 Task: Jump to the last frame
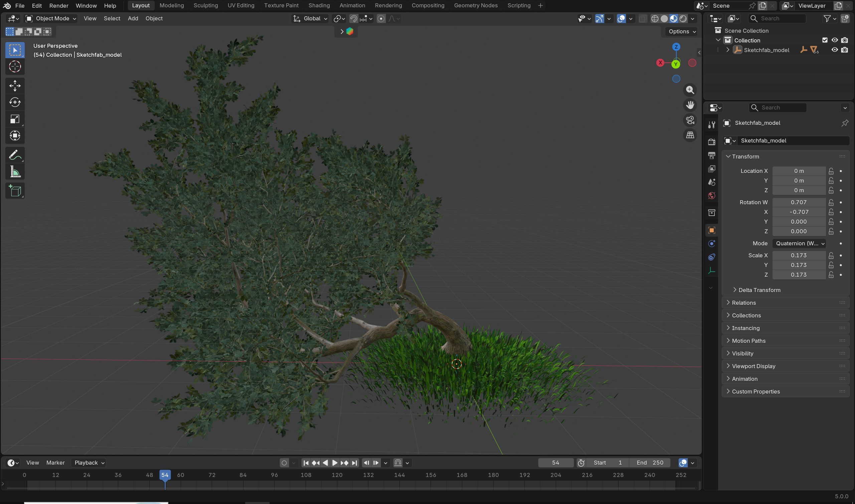point(354,463)
